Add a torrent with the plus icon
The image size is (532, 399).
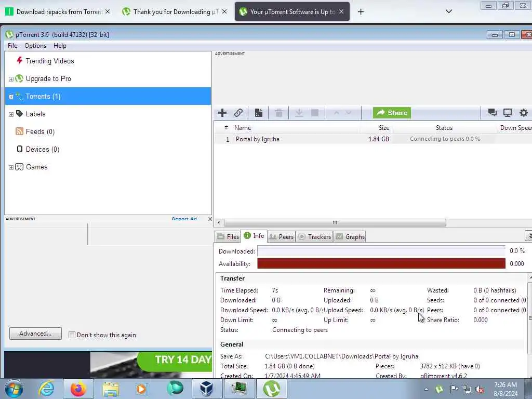click(x=222, y=113)
